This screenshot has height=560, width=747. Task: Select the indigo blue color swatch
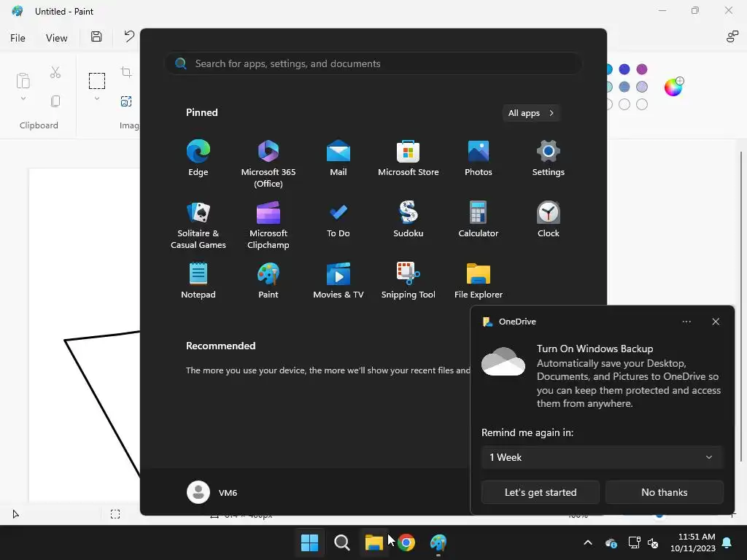(624, 69)
